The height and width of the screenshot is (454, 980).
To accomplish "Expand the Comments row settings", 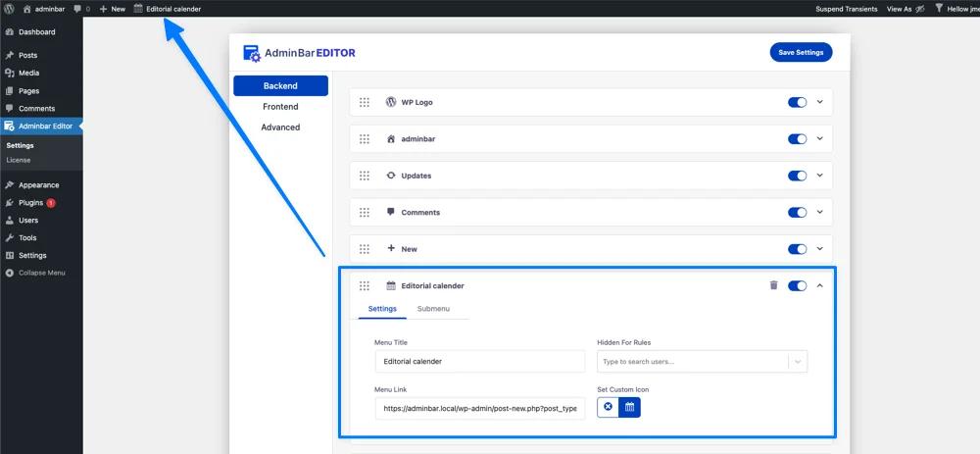I will coord(820,213).
